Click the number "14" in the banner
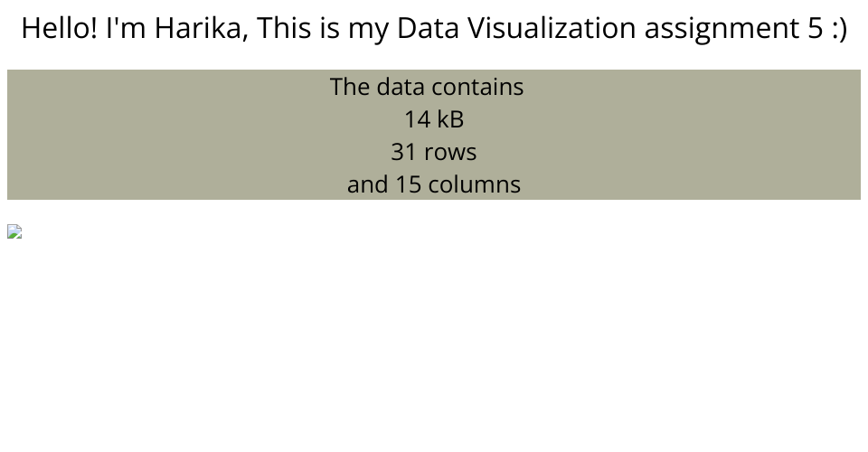Image resolution: width=868 pixels, height=452 pixels. [x=418, y=119]
